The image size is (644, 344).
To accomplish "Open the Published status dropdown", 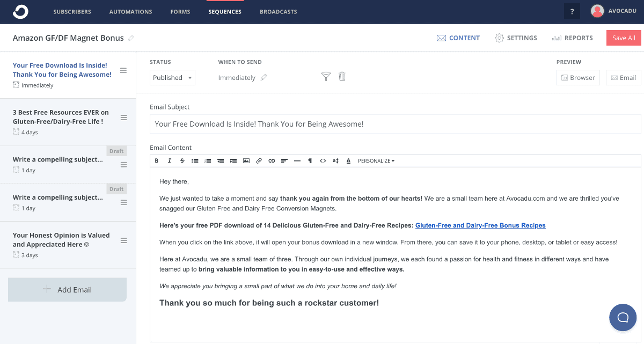I will click(x=172, y=77).
